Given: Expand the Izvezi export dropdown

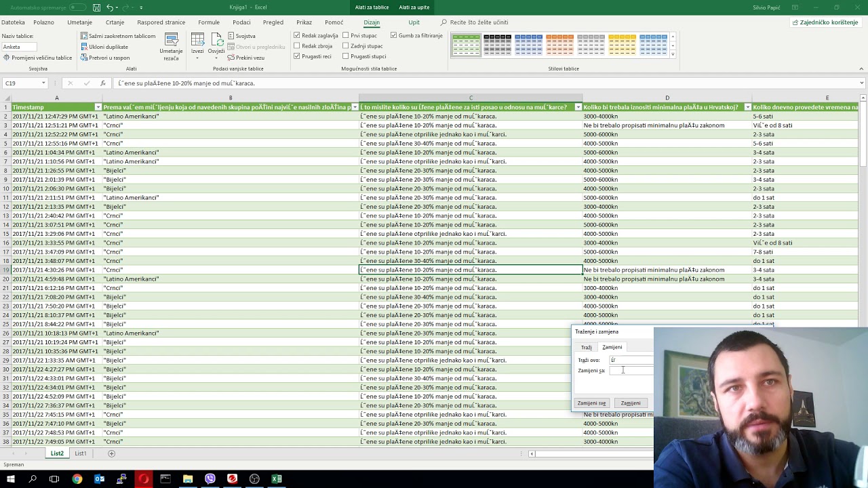Looking at the screenshot, I should coord(197,58).
